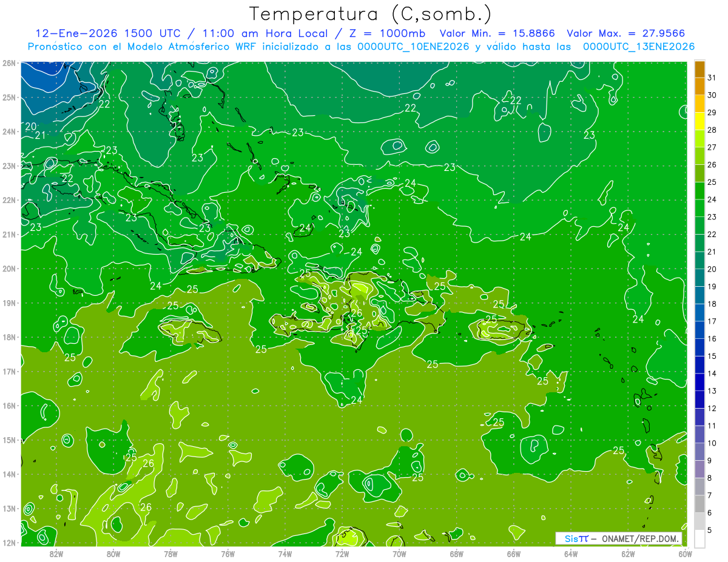
Task: Click the "70W" longitude label
Action: [399, 554]
